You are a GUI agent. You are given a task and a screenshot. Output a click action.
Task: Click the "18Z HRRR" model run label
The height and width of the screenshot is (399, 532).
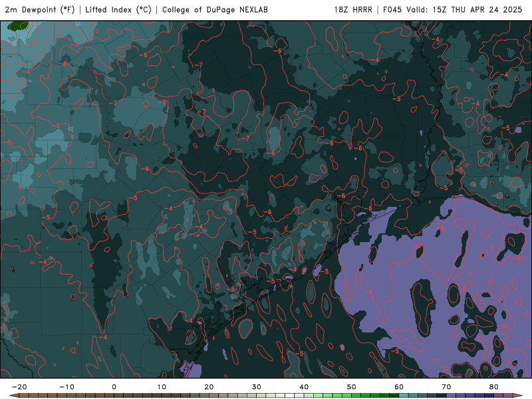(x=353, y=10)
